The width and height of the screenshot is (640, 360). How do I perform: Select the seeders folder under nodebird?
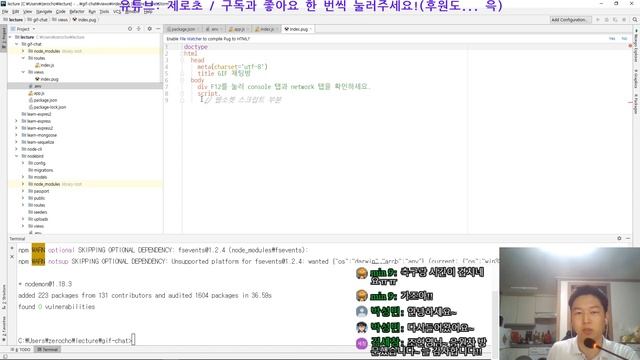(38, 212)
